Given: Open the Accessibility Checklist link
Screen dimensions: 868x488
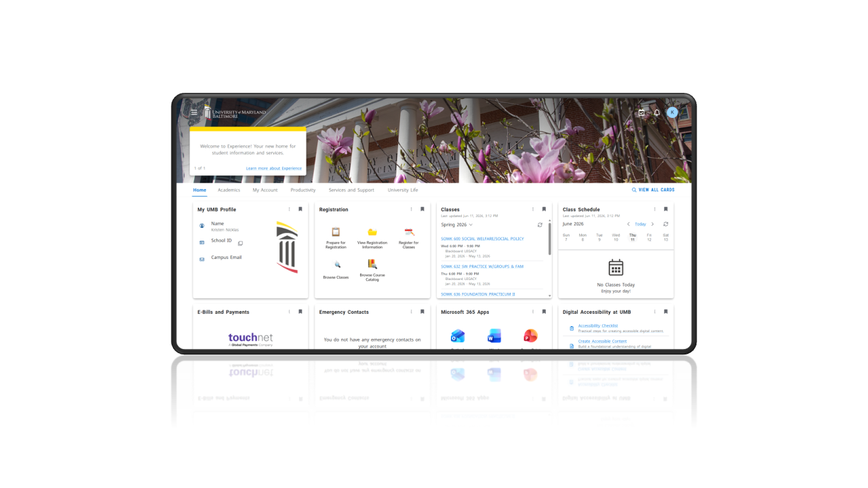Looking at the screenshot, I should 598,326.
